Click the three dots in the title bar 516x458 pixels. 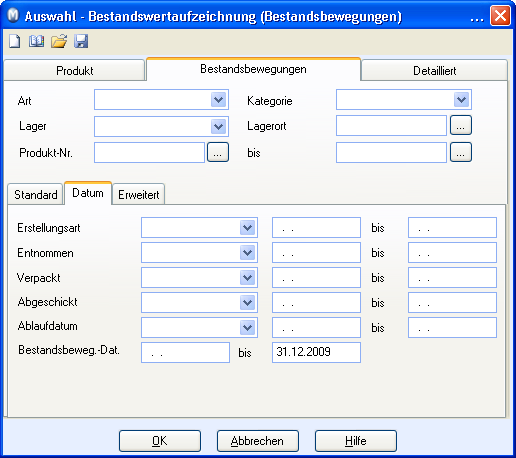point(477,19)
